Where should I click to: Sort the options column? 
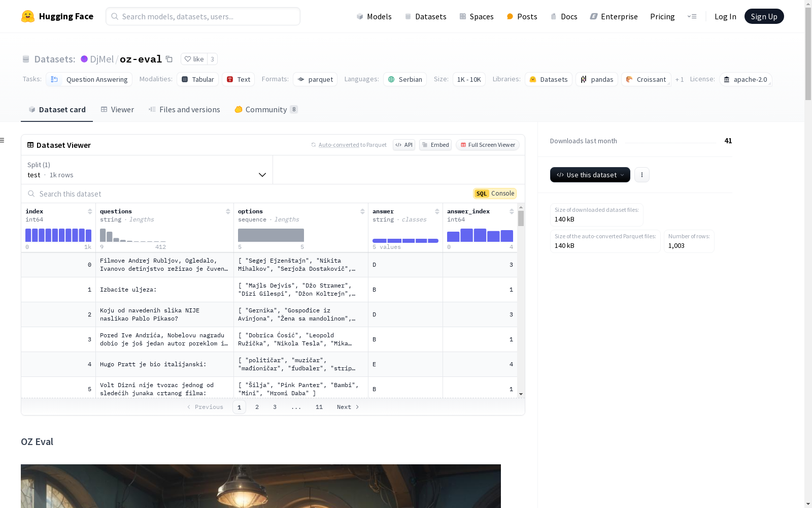click(x=362, y=211)
